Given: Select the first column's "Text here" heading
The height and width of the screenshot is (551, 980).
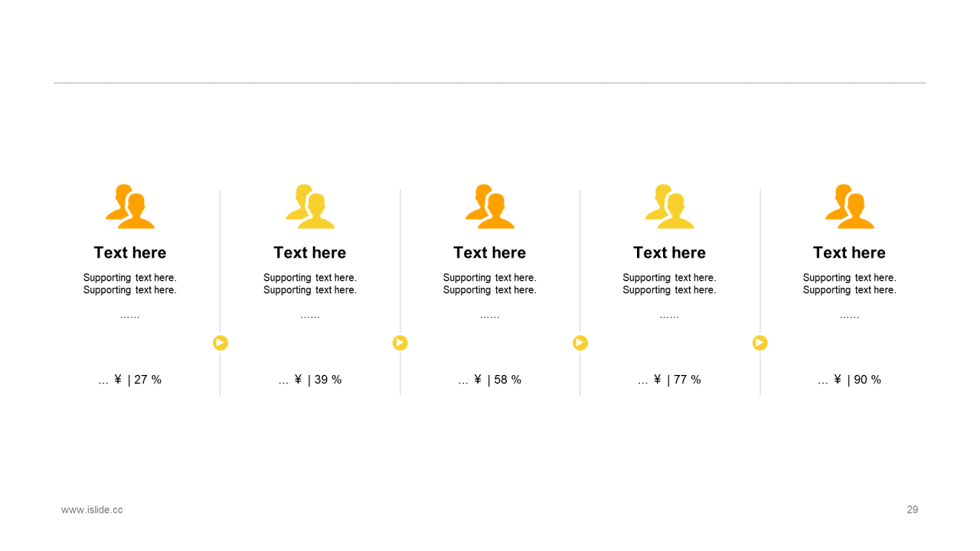Looking at the screenshot, I should [x=130, y=253].
